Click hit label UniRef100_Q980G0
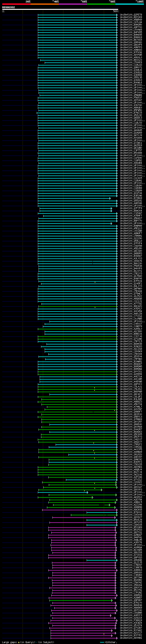The image size is (146, 644). (x=131, y=572)
